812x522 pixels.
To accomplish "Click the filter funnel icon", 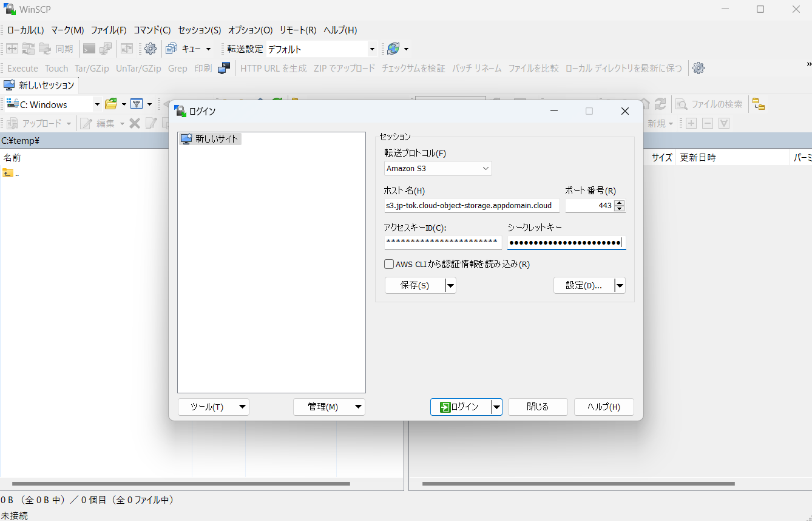I will [137, 104].
